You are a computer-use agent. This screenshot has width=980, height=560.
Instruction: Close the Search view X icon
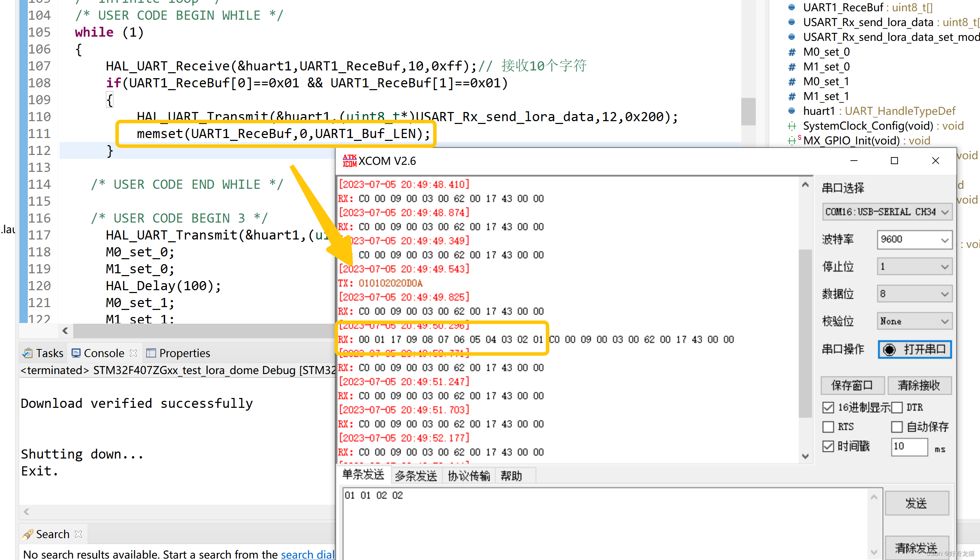pos(79,534)
